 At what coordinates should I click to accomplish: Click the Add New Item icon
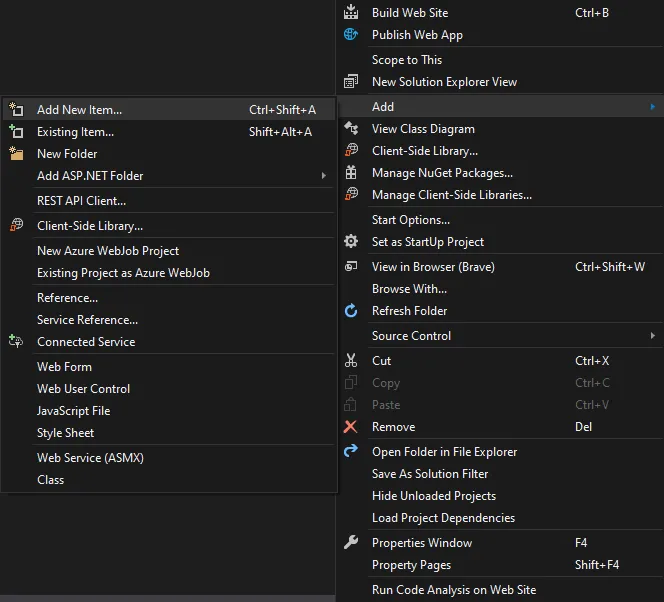[16, 110]
